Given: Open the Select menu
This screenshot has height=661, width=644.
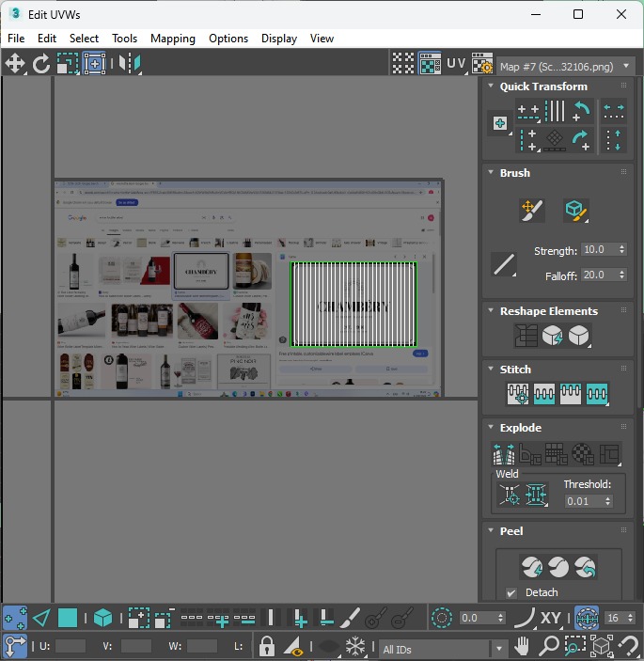Looking at the screenshot, I should click(x=84, y=39).
